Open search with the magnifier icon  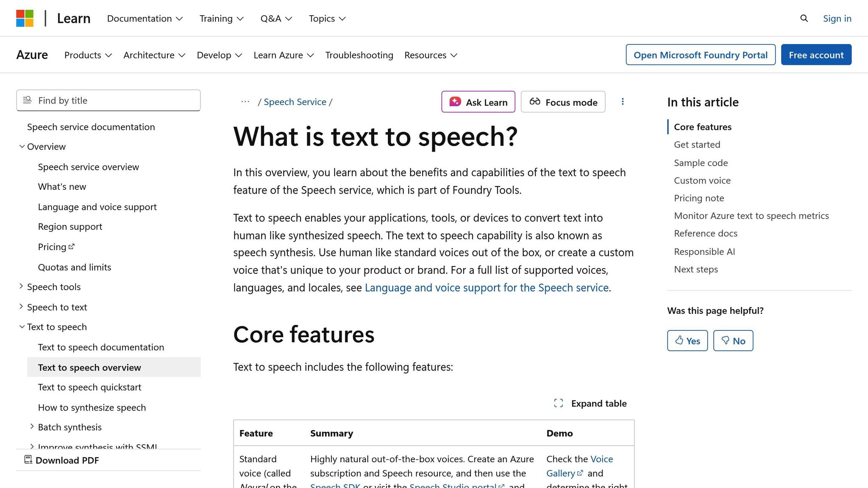click(804, 18)
